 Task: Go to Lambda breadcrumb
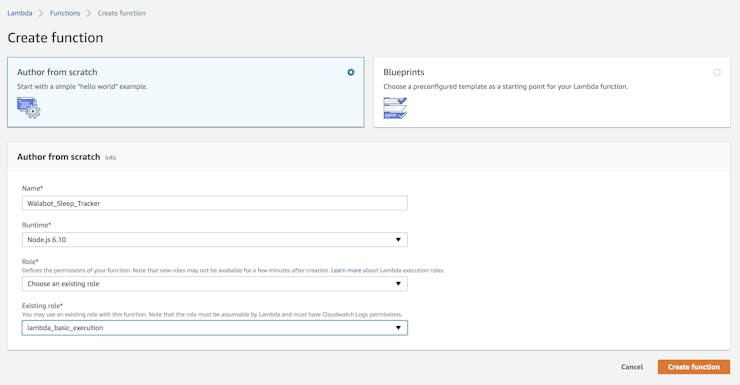pos(20,13)
